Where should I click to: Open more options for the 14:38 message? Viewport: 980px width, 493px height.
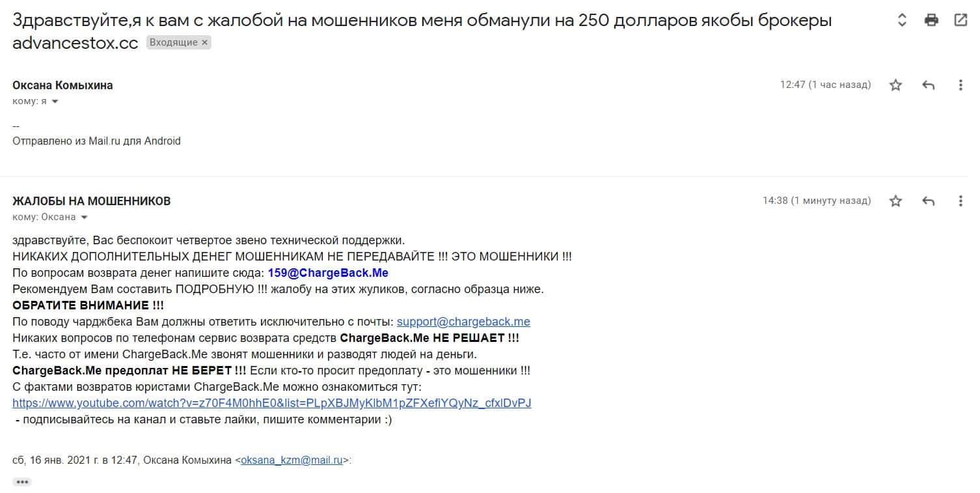click(x=960, y=201)
